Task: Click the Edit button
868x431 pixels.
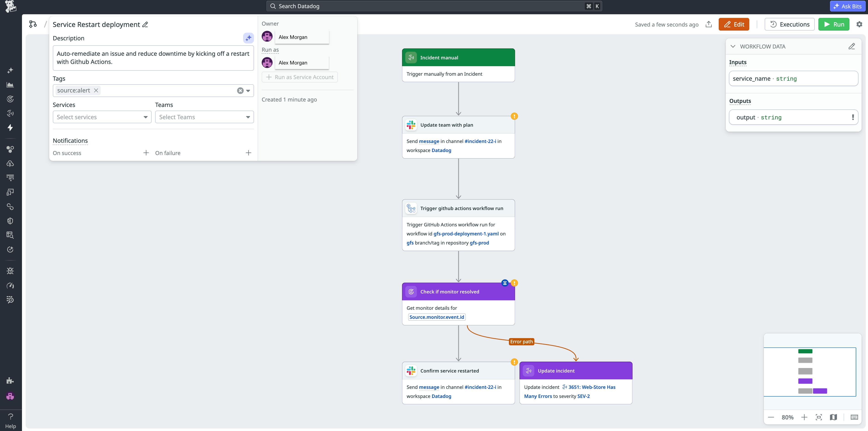Action: click(x=734, y=24)
